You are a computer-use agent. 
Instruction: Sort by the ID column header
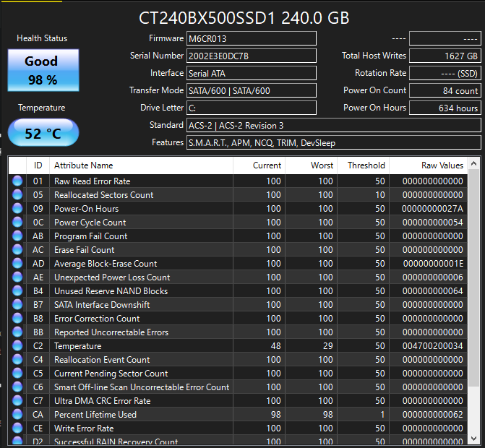(x=38, y=165)
